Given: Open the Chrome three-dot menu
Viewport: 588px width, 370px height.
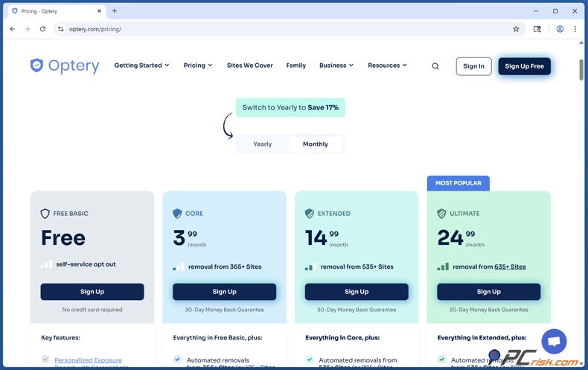Looking at the screenshot, I should 575,29.
